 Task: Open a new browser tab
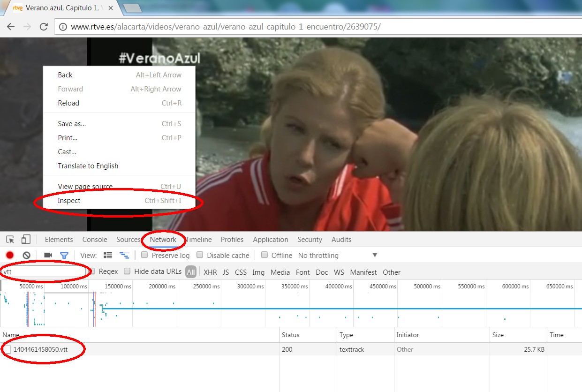(x=132, y=8)
